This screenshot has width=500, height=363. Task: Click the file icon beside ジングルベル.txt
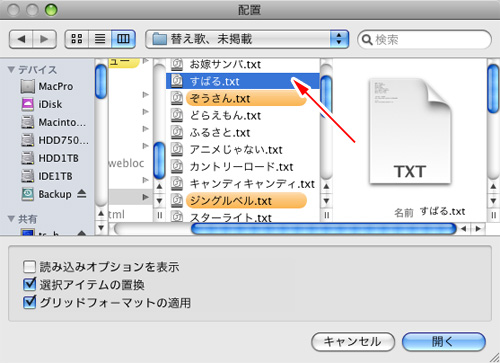(177, 201)
